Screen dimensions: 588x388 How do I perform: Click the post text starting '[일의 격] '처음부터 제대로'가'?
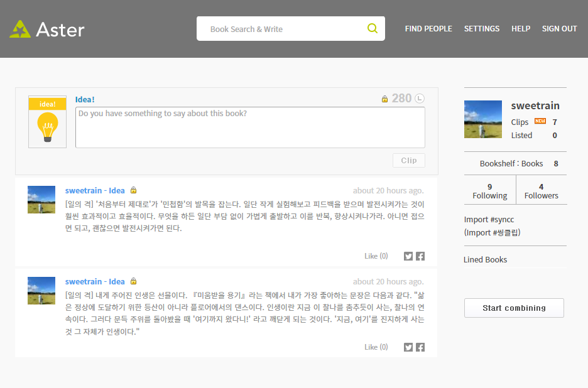(x=244, y=217)
